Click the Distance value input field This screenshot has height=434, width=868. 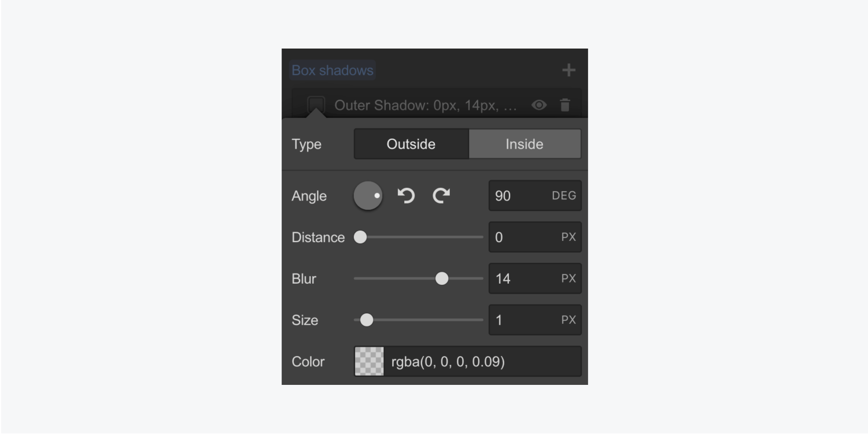[523, 238]
